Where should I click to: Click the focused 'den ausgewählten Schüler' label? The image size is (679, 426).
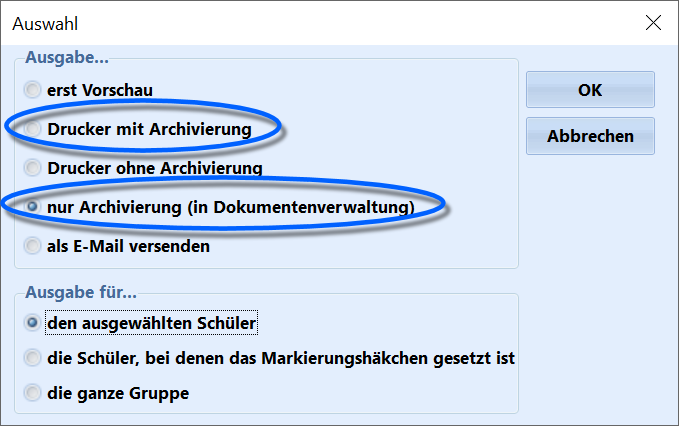click(x=152, y=323)
